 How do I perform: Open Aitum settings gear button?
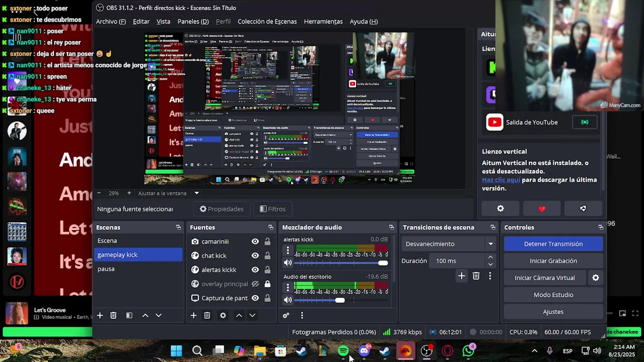point(500,209)
